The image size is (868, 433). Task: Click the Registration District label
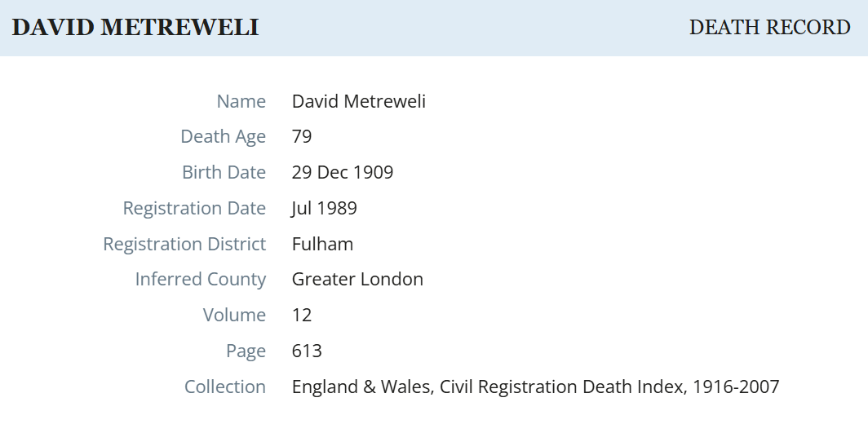[184, 244]
